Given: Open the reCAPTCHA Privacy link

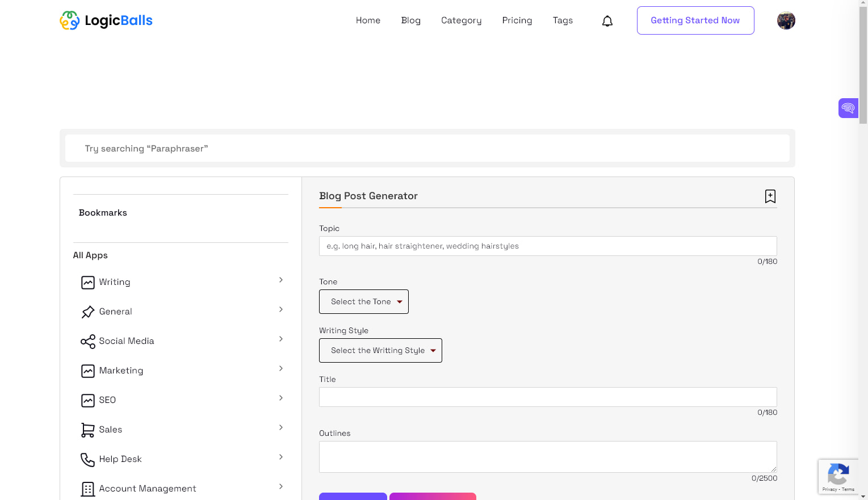Looking at the screenshot, I should 829,490.
